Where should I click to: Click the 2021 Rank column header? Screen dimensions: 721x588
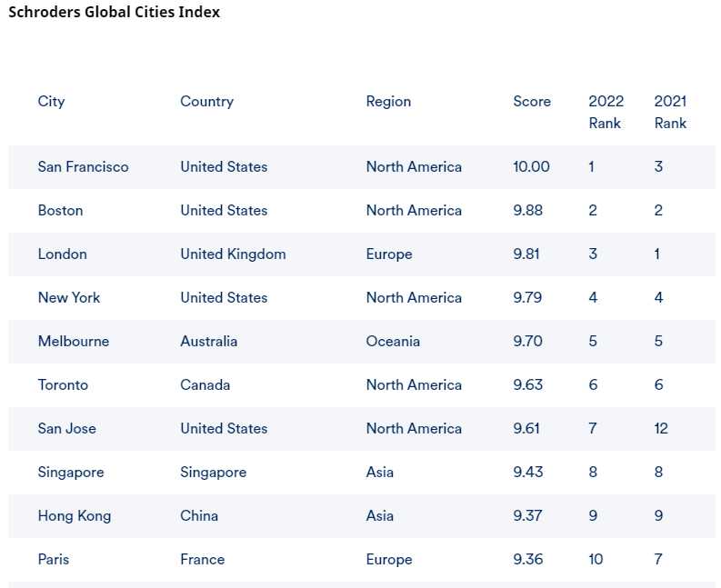click(x=670, y=112)
